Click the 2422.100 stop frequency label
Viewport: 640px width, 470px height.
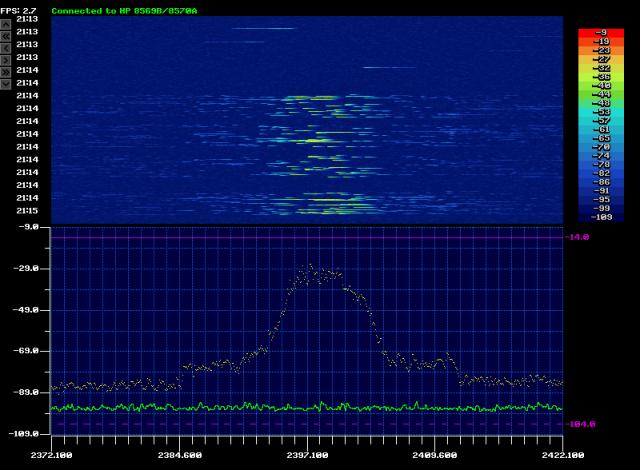[x=563, y=455]
